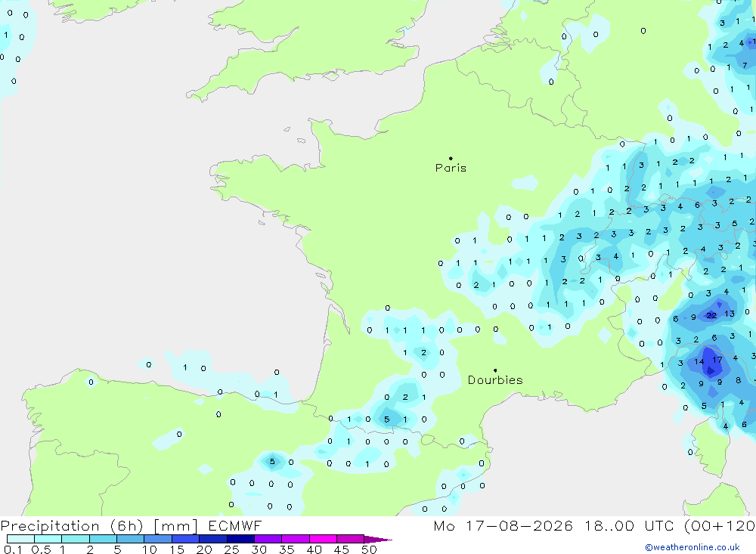Click the legend label '0.1'
Viewport: 756px width, 554px height.
(13, 549)
